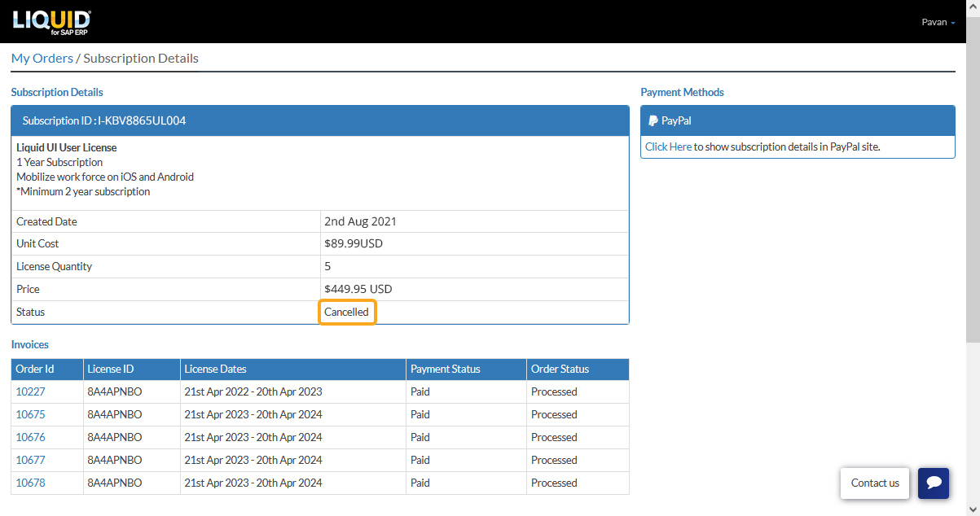Click the 2nd Aug 2021 created date
The image size is (980, 516).
(360, 221)
